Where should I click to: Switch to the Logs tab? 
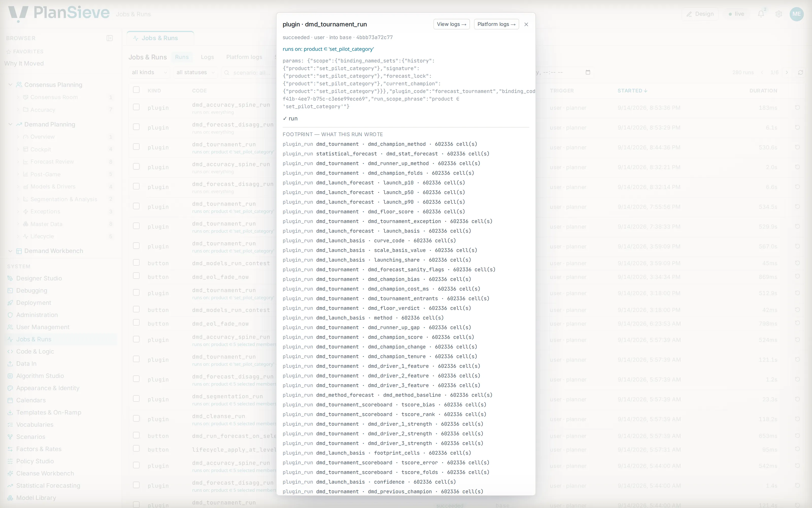coord(207,57)
